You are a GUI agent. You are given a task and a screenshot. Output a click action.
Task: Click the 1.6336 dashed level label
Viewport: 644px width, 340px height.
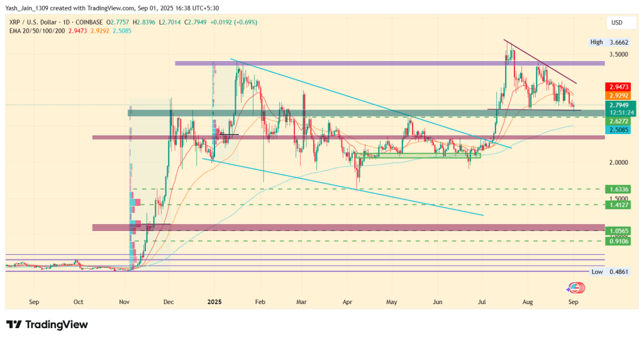tap(619, 189)
